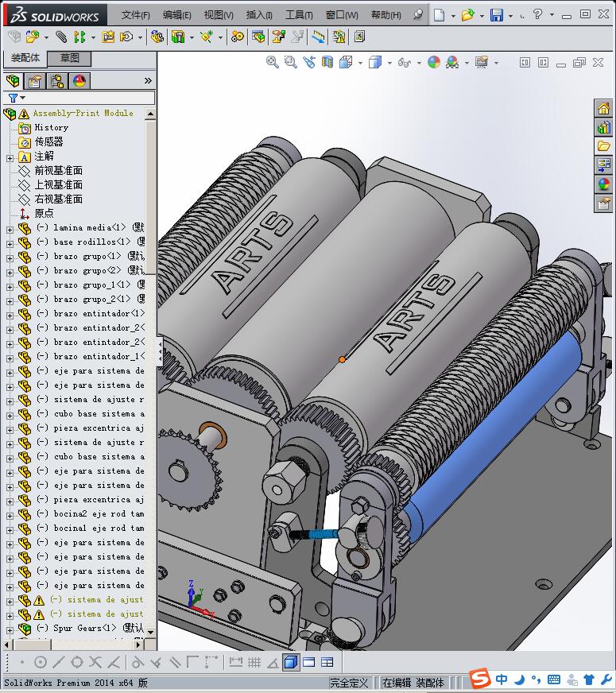Open the 插入(I) menu
The width and height of the screenshot is (616, 693).
pyautogui.click(x=259, y=15)
